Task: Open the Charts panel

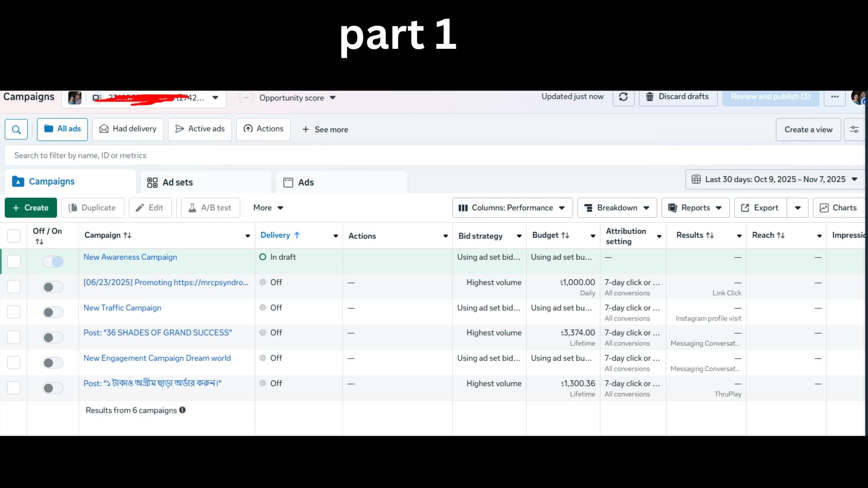Action: (x=839, y=208)
